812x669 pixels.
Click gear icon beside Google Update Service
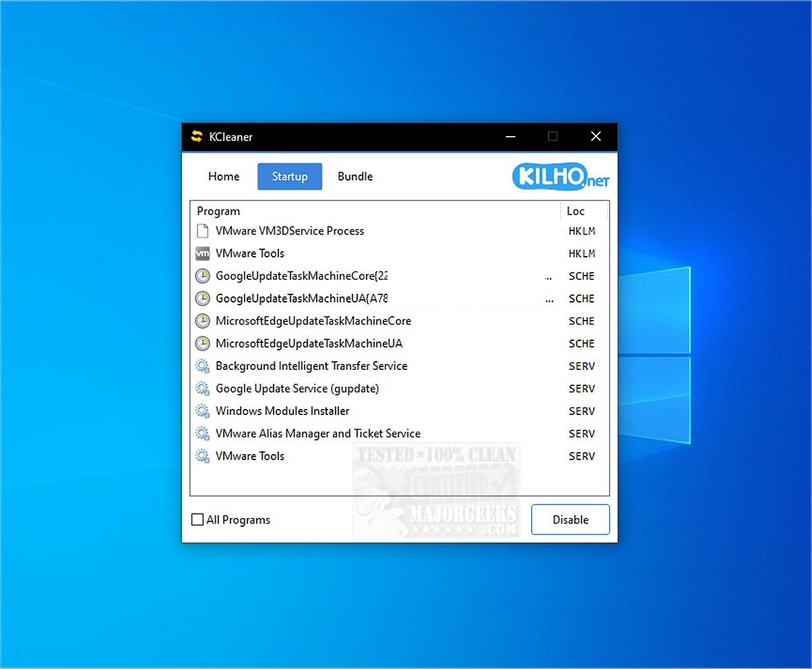(202, 389)
